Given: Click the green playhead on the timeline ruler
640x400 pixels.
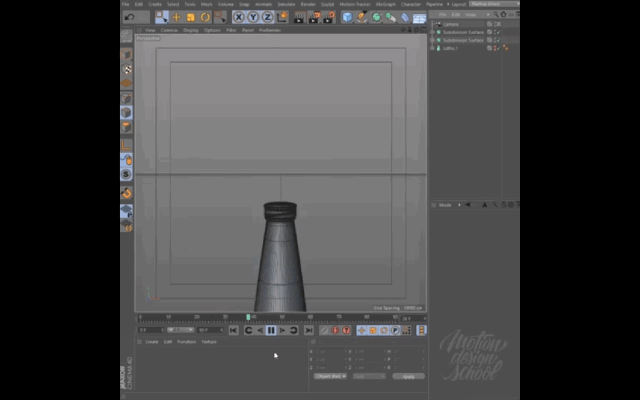Looking at the screenshot, I should (x=248, y=317).
